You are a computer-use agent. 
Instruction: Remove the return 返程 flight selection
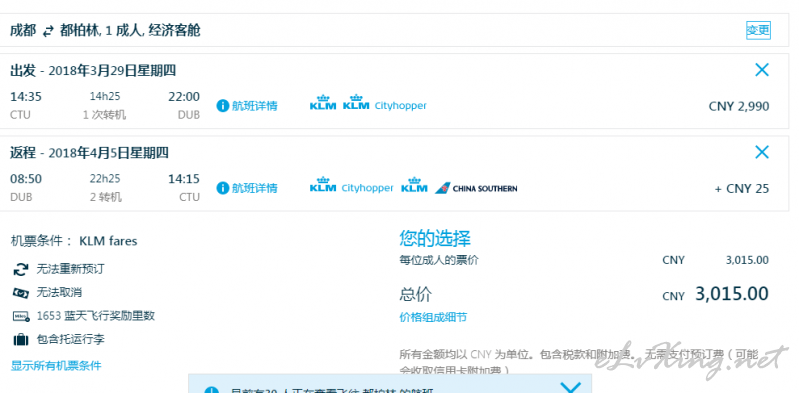(x=761, y=152)
